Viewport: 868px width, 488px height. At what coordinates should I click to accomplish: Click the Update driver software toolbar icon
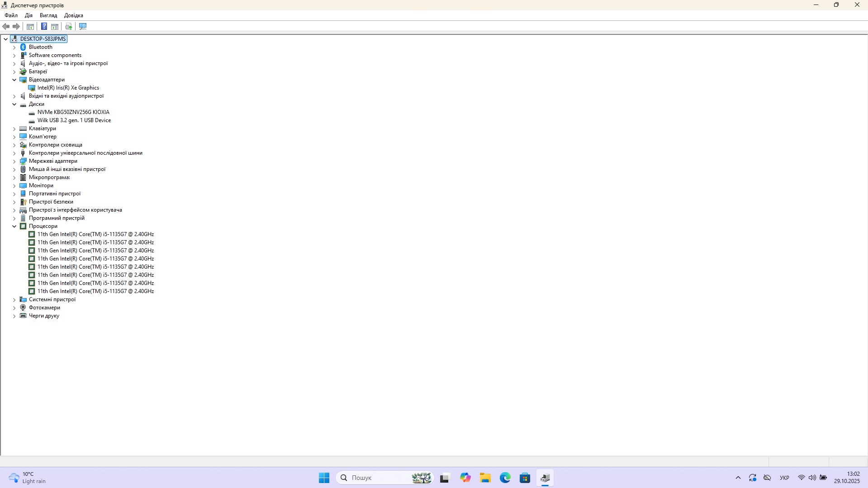pos(68,26)
